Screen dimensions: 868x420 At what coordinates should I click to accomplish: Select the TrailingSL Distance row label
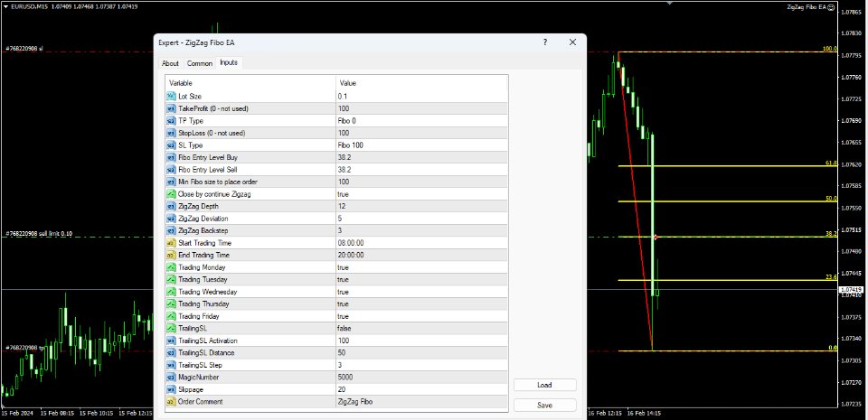click(206, 352)
